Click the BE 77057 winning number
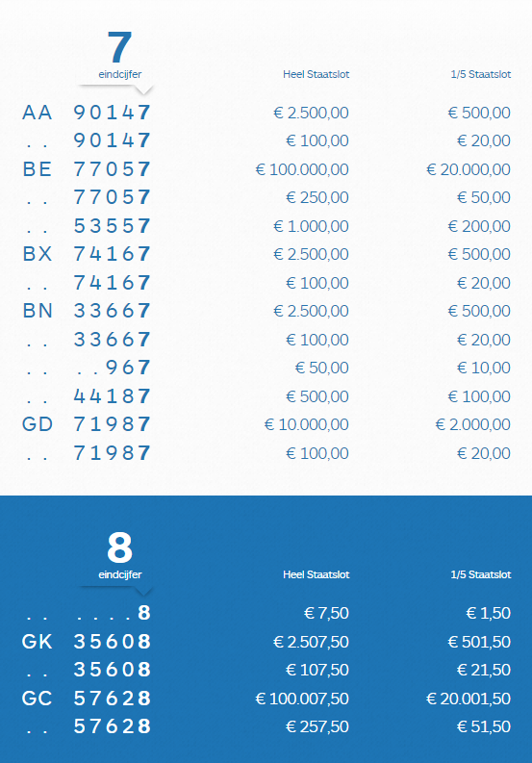Viewport: 532px width, 763px height. 87,169
